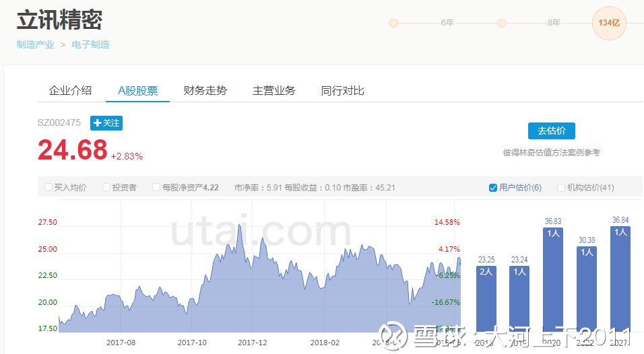
Task: Click the 2017-08 date axis label
Action: (x=121, y=343)
